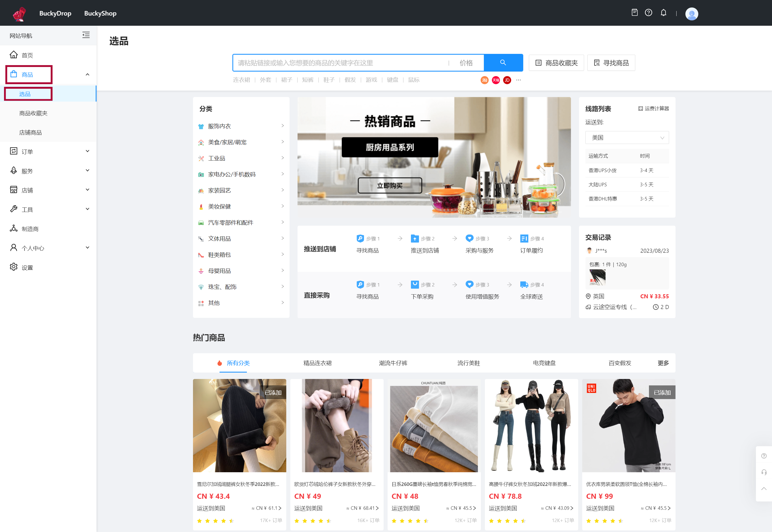Screen dimensions: 772x532
Task: Open the 高腰牛仔裤 jeans product thumbnail
Action: [531, 425]
